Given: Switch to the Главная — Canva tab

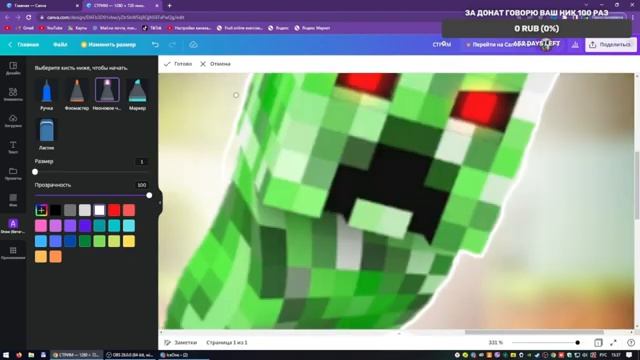Looking at the screenshot, I should (x=41, y=6).
